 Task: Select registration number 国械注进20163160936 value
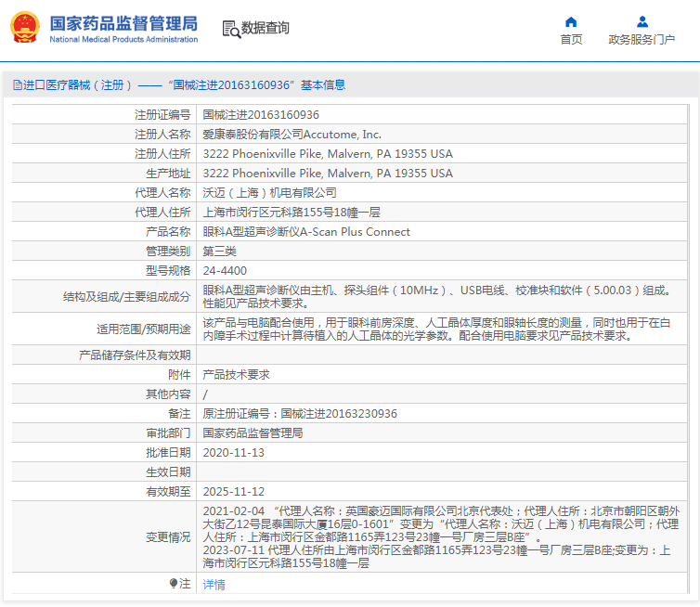click(x=261, y=115)
